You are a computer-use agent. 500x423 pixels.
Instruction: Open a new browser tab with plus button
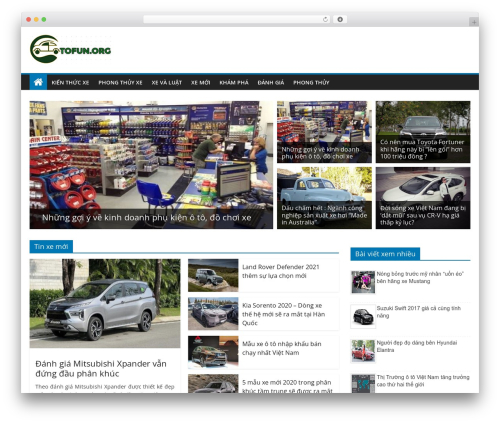[474, 22]
